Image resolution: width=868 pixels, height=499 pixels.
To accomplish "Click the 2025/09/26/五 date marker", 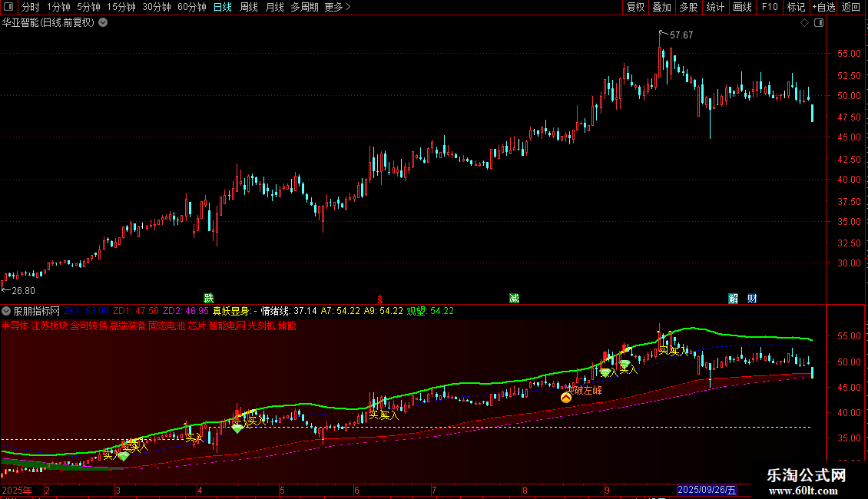I will [x=707, y=490].
